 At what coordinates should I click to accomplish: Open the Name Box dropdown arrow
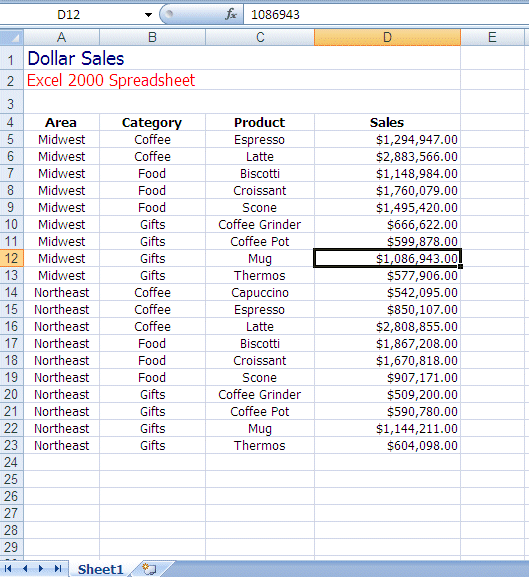coord(148,15)
